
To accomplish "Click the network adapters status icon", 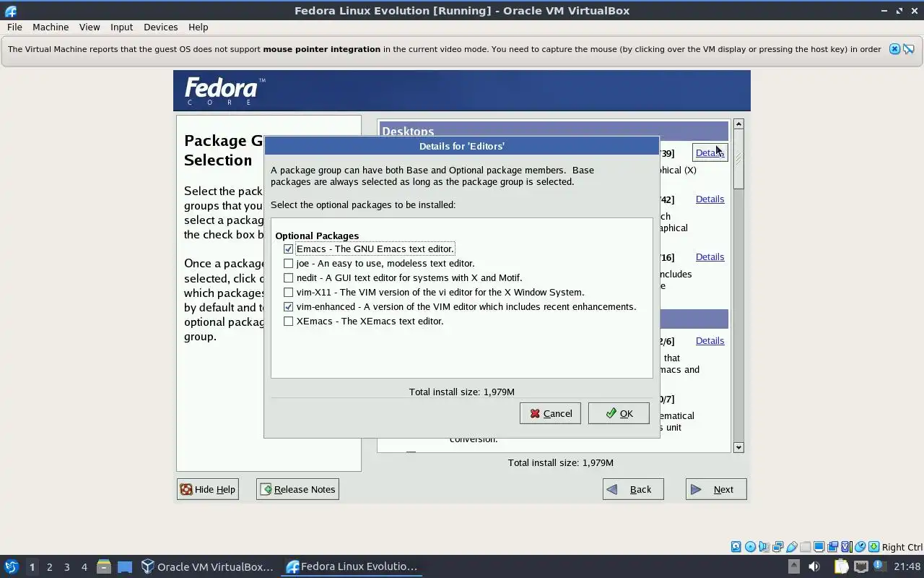I will tap(777, 547).
